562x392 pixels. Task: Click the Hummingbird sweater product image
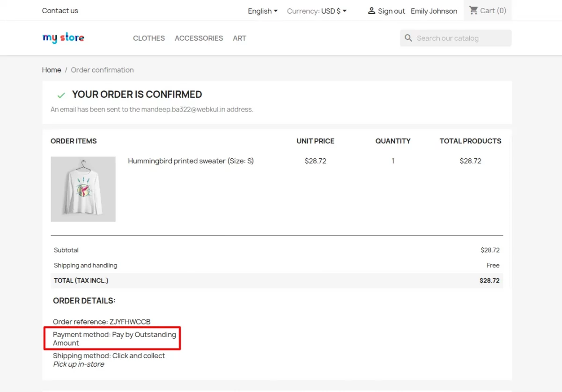pyautogui.click(x=83, y=189)
